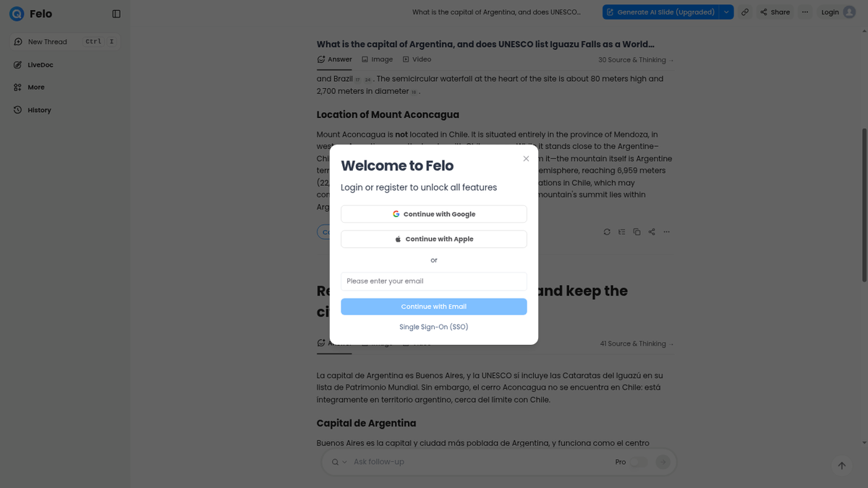868x488 pixels.
Task: Switch to the Video tab
Action: point(417,59)
